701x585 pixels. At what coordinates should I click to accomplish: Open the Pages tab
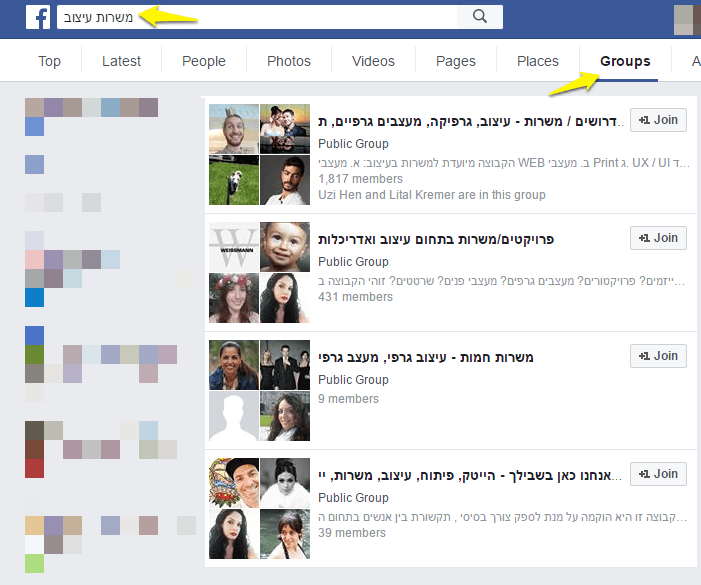coord(456,61)
